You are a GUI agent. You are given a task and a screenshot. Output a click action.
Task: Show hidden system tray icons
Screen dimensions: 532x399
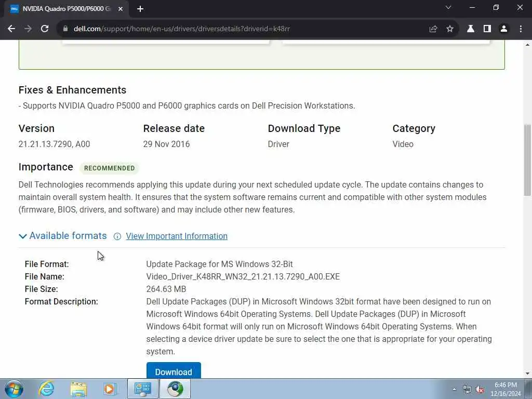pyautogui.click(x=454, y=389)
